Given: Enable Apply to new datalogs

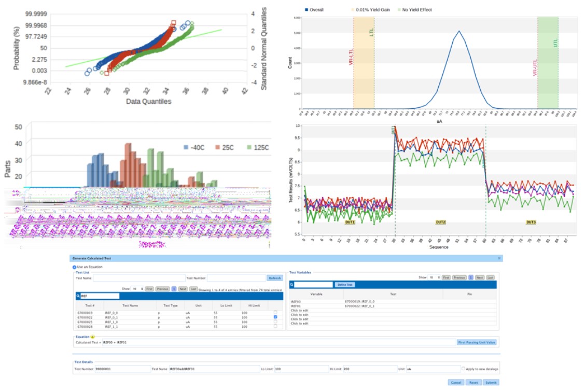Looking at the screenshot, I should pyautogui.click(x=464, y=369).
